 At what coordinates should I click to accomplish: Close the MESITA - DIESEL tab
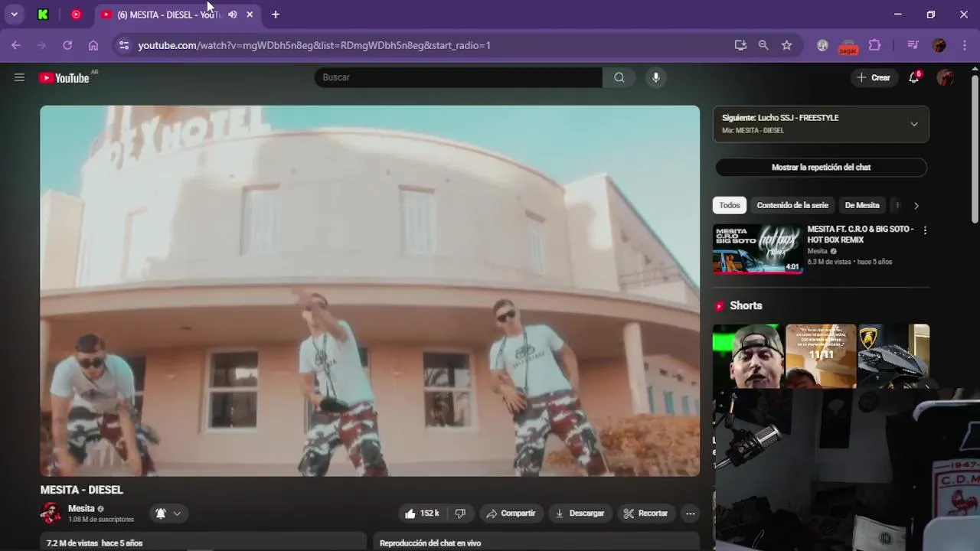click(x=250, y=15)
